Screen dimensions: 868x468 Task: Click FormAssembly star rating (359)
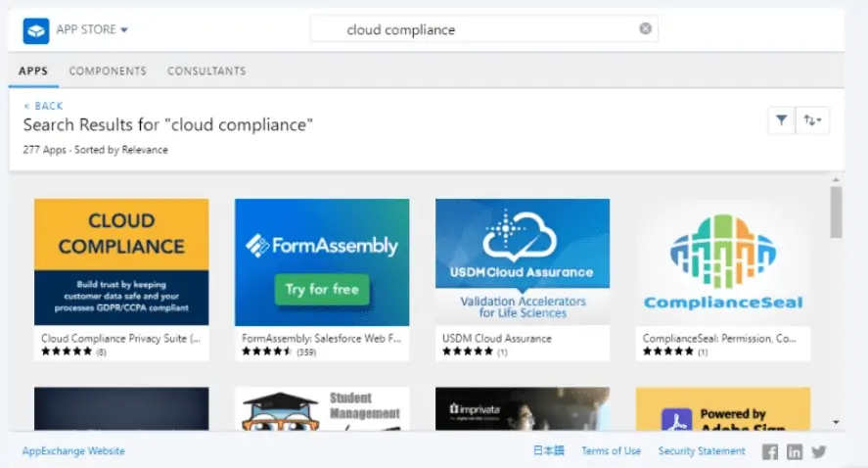click(x=267, y=351)
